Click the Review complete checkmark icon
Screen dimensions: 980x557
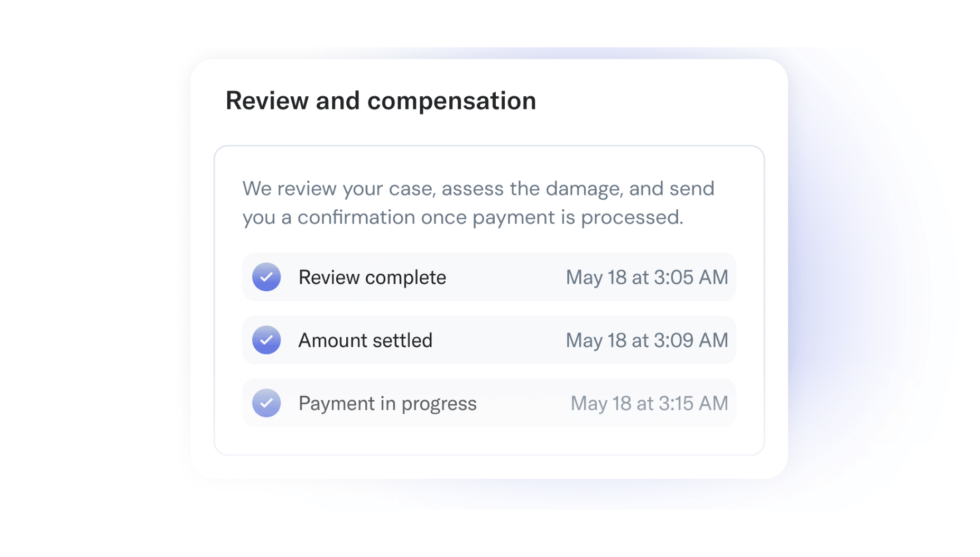click(266, 277)
